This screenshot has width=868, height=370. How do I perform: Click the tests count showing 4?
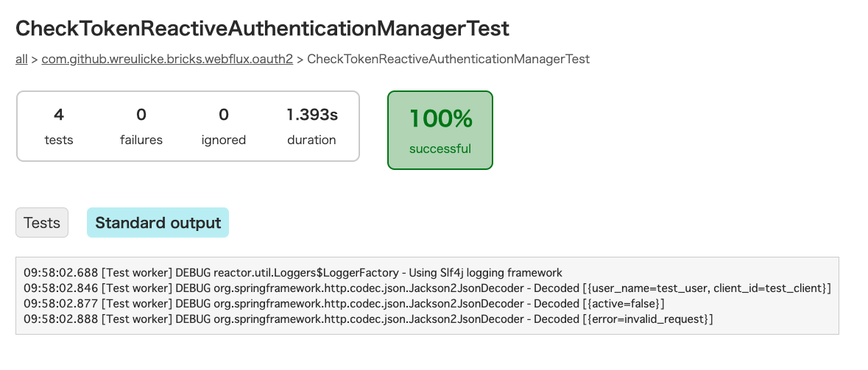pos(59,115)
